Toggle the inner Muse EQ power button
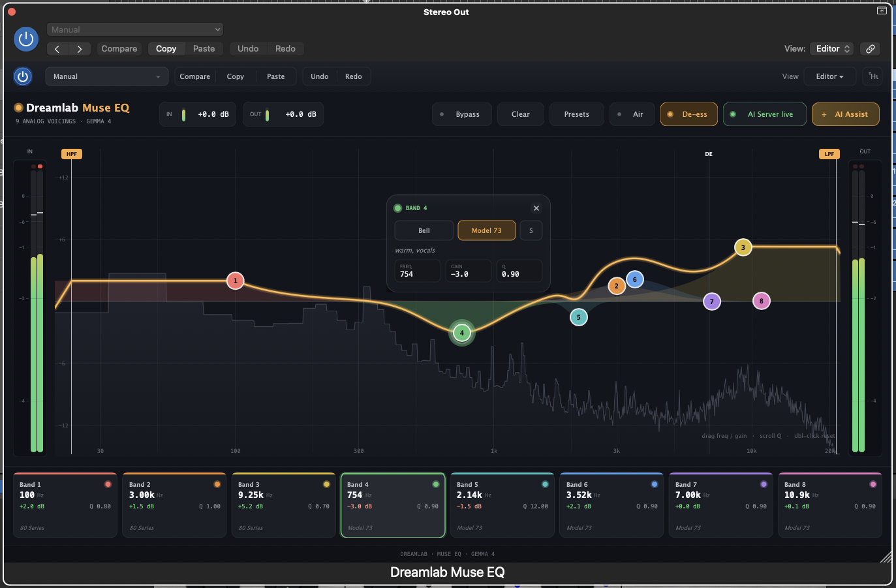Viewport: 896px width, 588px height. [23, 76]
